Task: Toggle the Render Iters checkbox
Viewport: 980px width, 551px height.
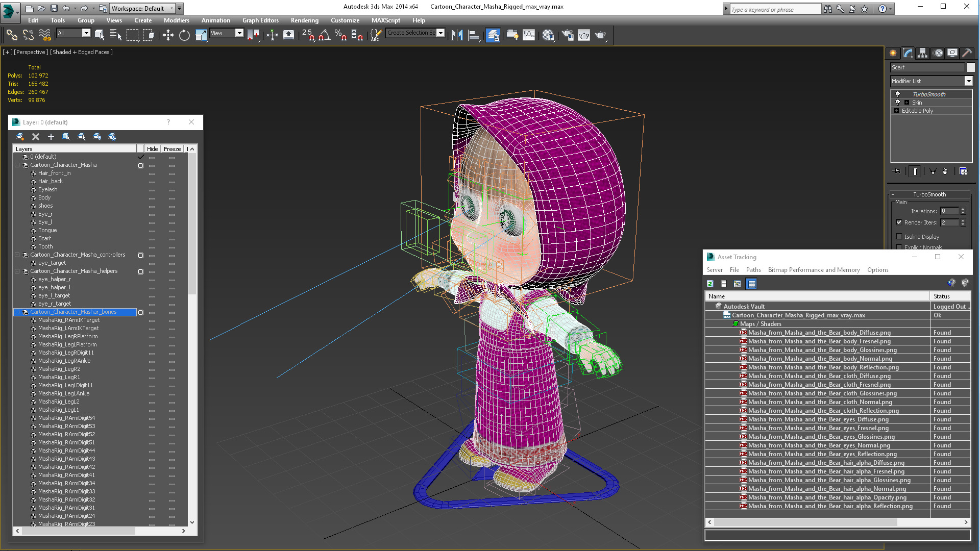Action: 899,222
